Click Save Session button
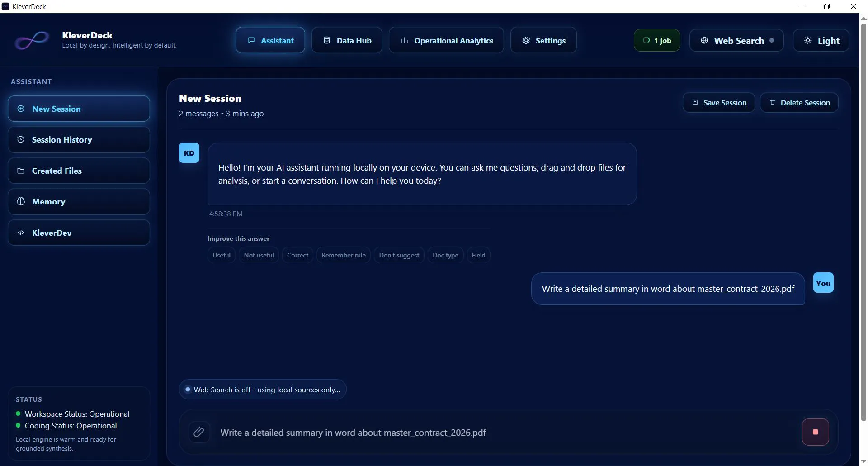The image size is (868, 466). [719, 103]
